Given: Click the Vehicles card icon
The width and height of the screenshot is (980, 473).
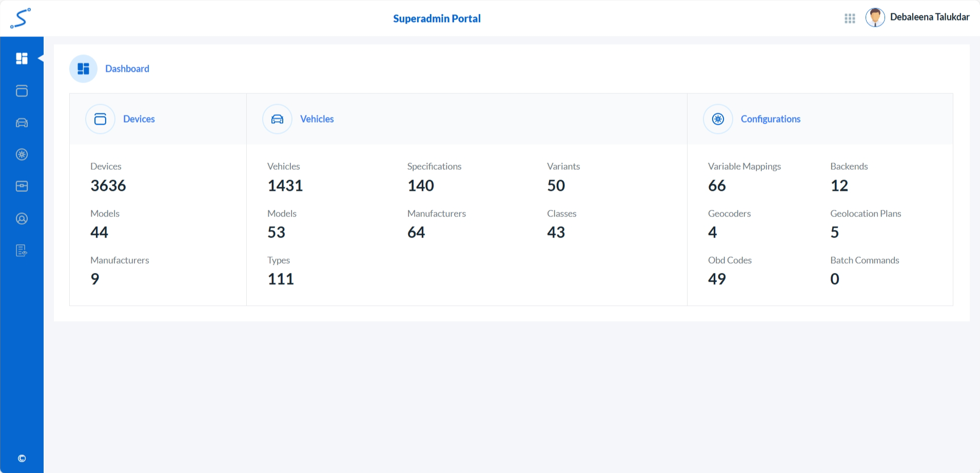Looking at the screenshot, I should point(277,119).
